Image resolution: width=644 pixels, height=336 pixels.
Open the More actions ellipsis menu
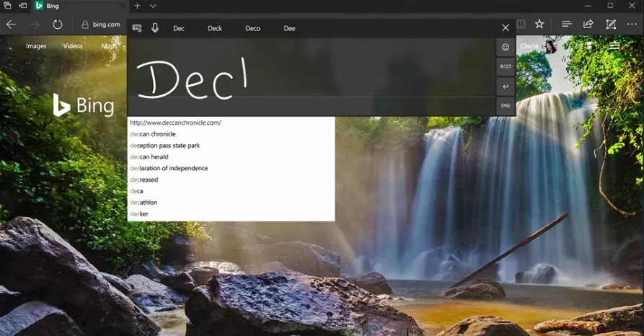click(632, 25)
